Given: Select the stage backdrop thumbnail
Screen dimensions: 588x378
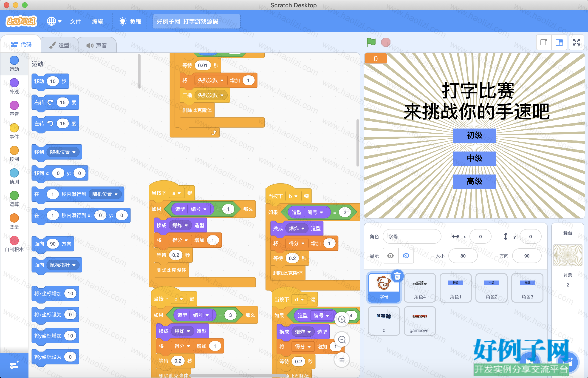Looking at the screenshot, I should coord(568,255).
